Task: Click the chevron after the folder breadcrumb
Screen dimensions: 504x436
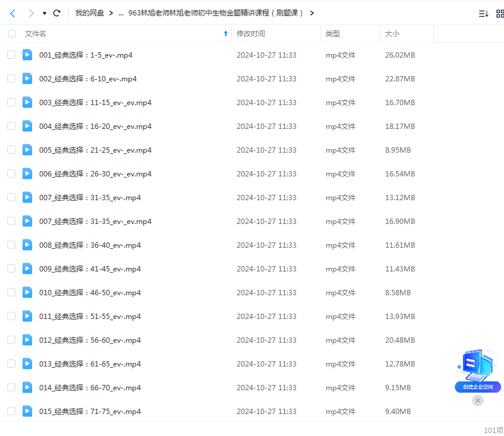Action: coord(312,12)
